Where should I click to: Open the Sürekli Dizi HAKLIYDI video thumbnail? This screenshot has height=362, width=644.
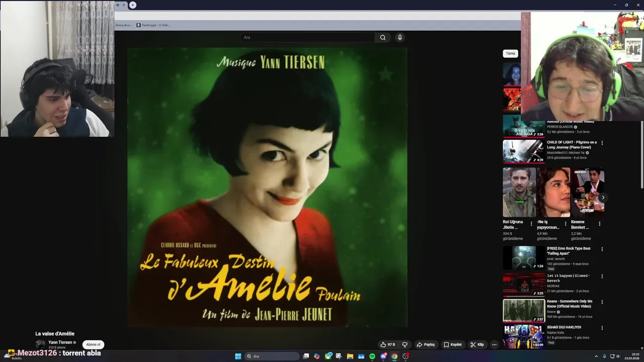[524, 337]
